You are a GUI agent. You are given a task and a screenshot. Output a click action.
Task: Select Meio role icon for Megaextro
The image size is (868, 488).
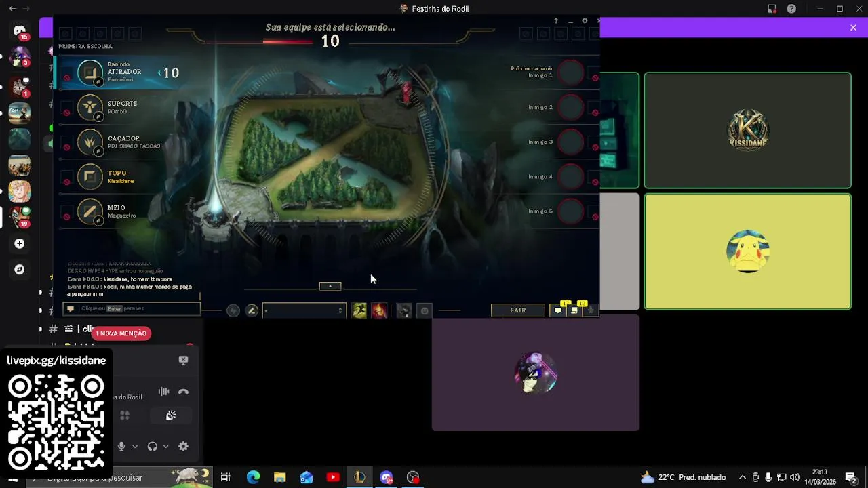[x=90, y=211]
